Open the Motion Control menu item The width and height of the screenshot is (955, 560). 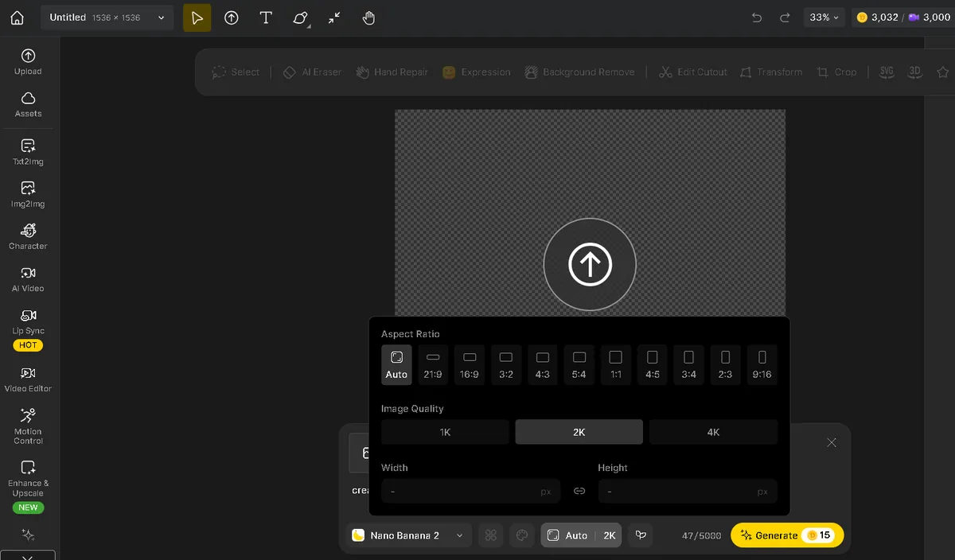pyautogui.click(x=28, y=425)
